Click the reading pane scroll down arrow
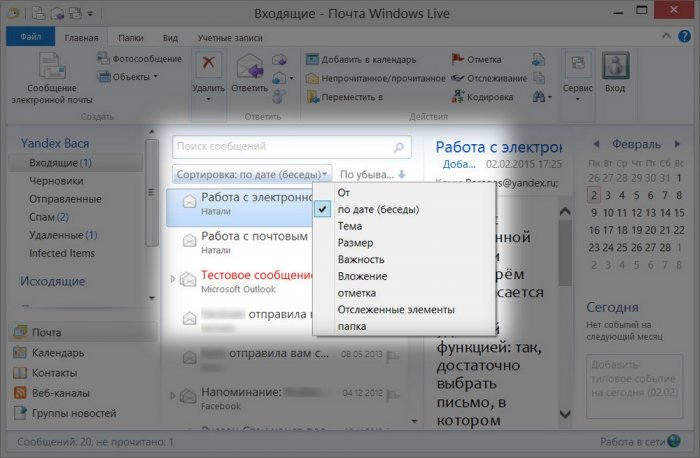The height and width of the screenshot is (458, 700). (565, 414)
